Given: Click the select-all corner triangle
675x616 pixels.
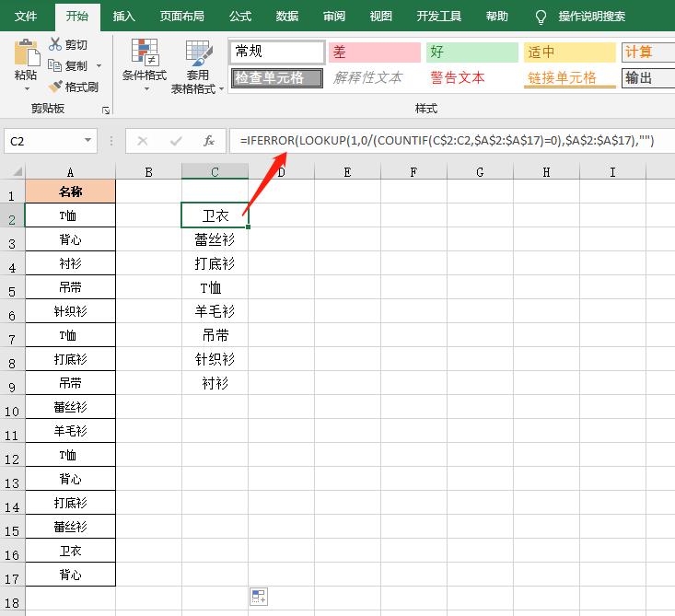Looking at the screenshot, I should point(17,172).
